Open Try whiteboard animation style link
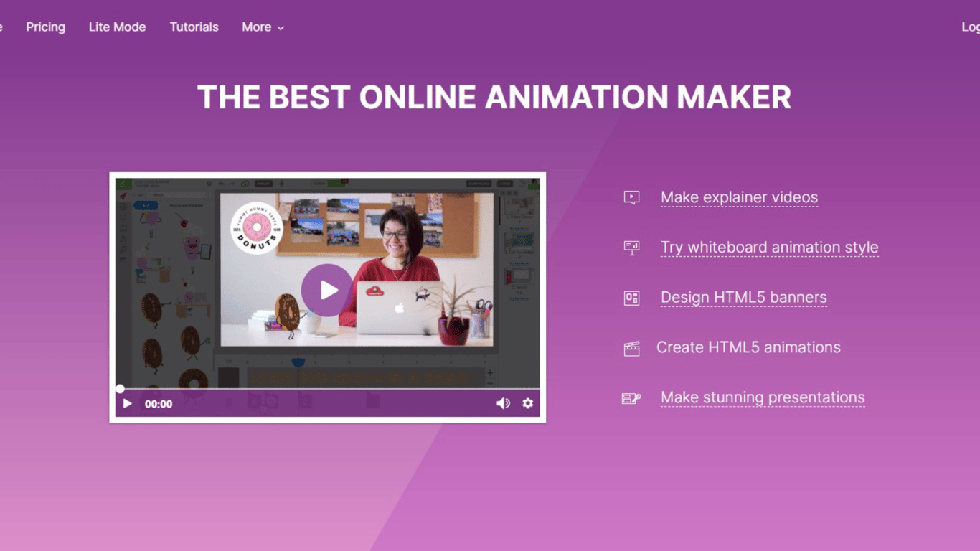Viewport: 980px width, 551px height. tap(769, 248)
